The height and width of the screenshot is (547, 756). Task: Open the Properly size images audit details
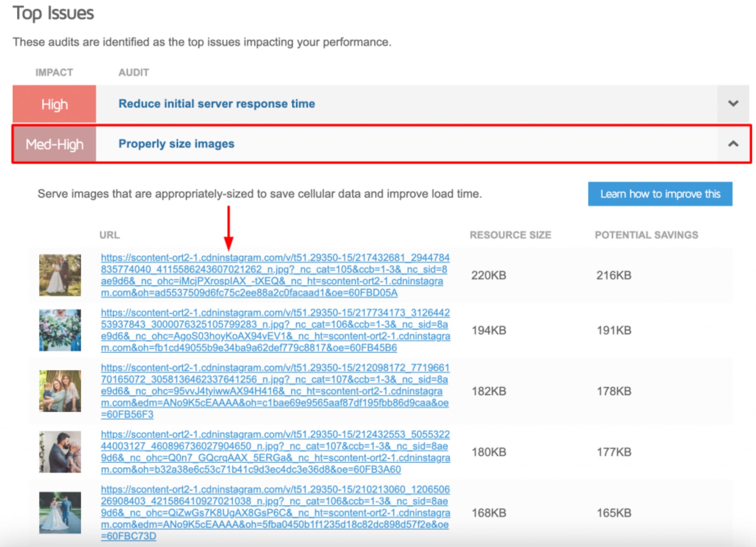point(176,144)
